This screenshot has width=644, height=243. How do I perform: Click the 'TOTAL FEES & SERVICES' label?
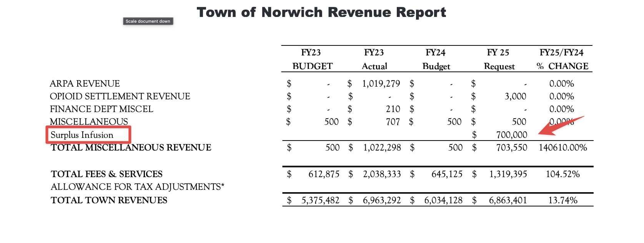[x=107, y=174]
